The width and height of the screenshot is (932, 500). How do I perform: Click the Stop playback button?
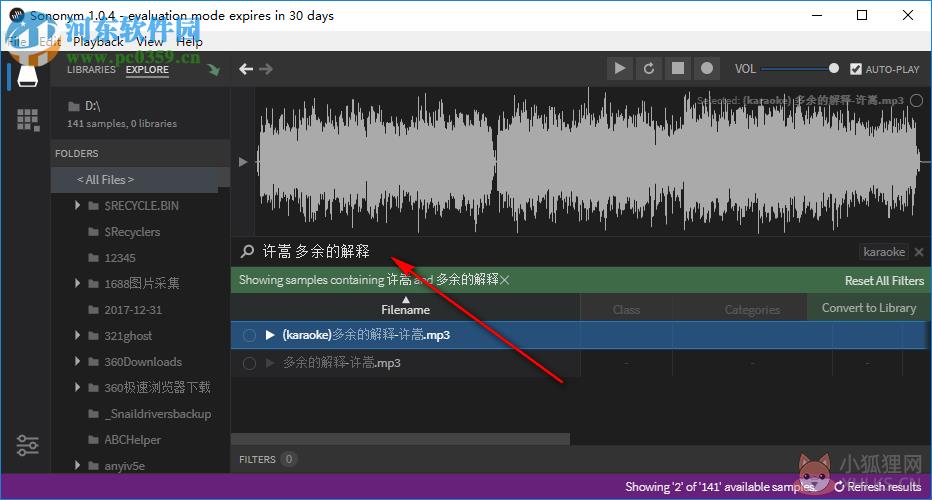pyautogui.click(x=678, y=68)
